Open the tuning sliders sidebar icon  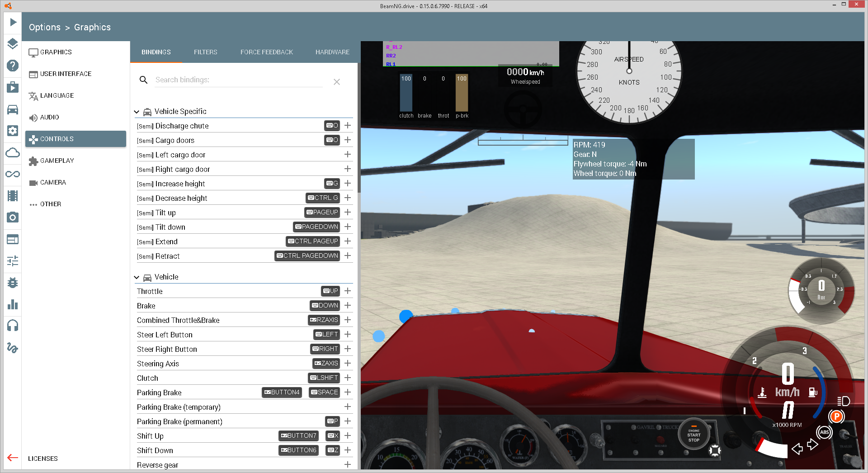click(13, 261)
